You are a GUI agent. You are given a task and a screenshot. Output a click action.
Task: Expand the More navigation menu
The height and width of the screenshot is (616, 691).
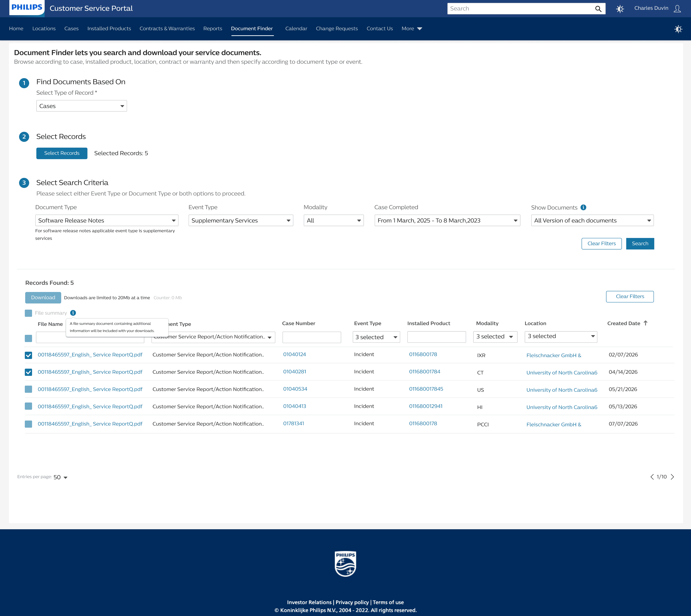click(411, 29)
